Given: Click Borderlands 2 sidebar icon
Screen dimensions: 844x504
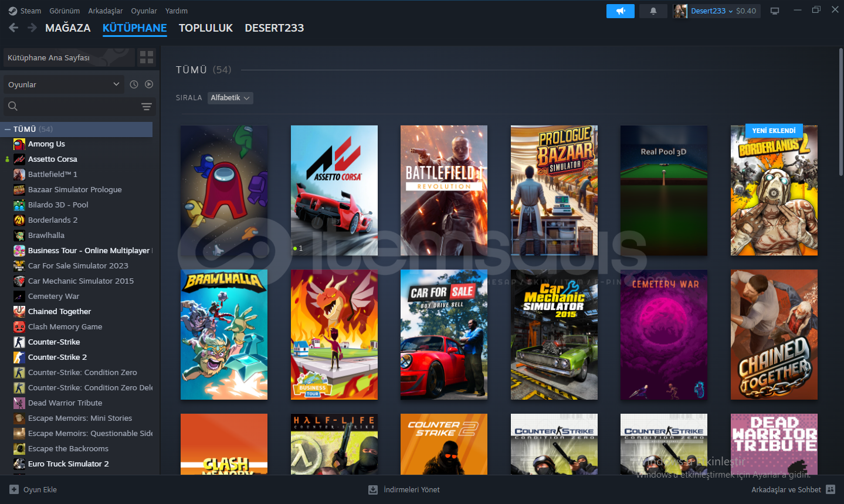Looking at the screenshot, I should pos(19,220).
